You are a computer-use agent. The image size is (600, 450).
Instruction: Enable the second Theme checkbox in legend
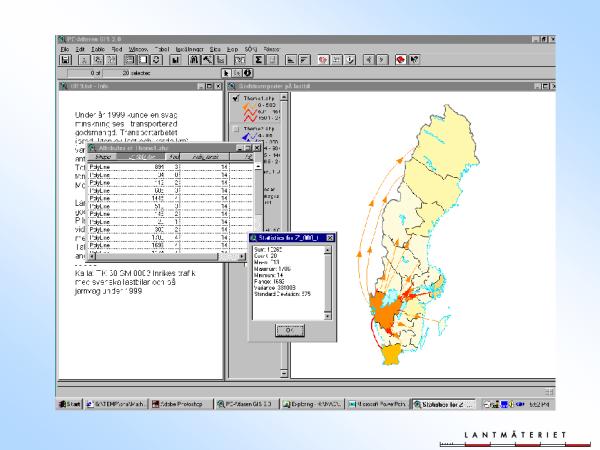click(x=235, y=128)
